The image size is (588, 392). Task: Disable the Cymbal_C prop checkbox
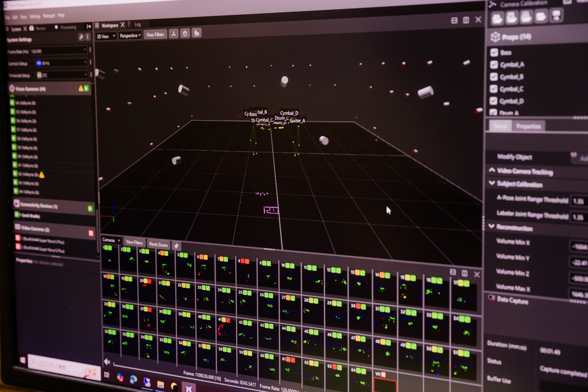[494, 89]
